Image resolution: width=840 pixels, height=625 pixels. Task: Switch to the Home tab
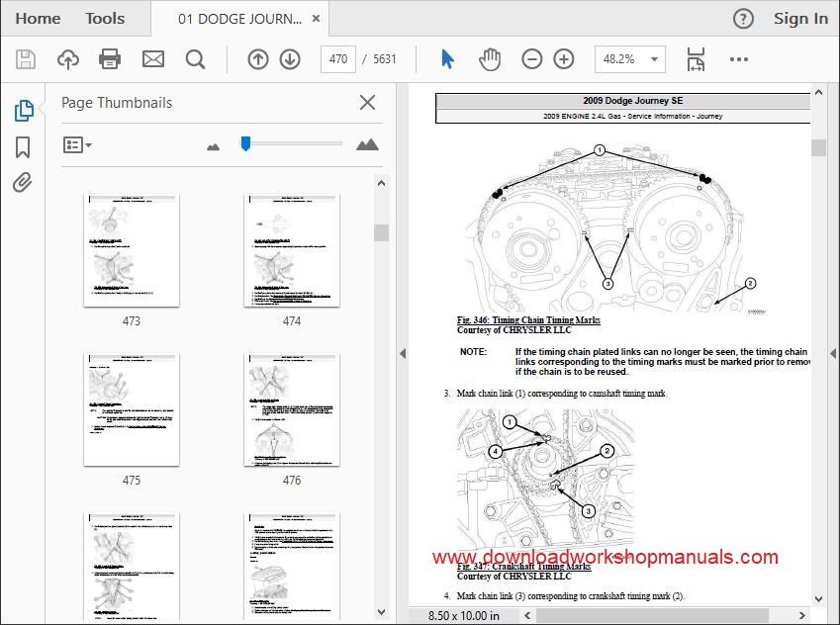click(x=38, y=18)
